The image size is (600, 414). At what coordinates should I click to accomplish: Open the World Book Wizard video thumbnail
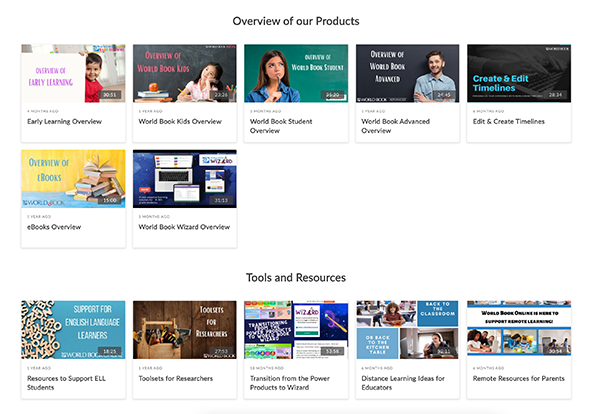click(184, 179)
